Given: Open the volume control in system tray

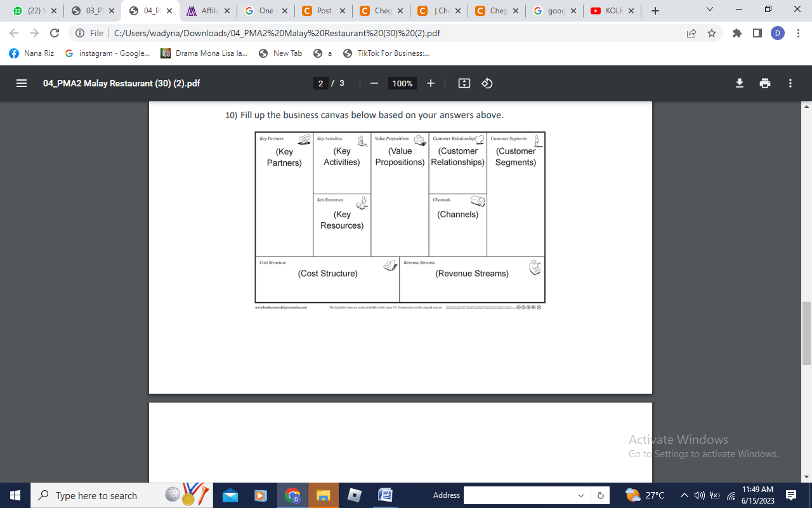Looking at the screenshot, I should pos(700,495).
